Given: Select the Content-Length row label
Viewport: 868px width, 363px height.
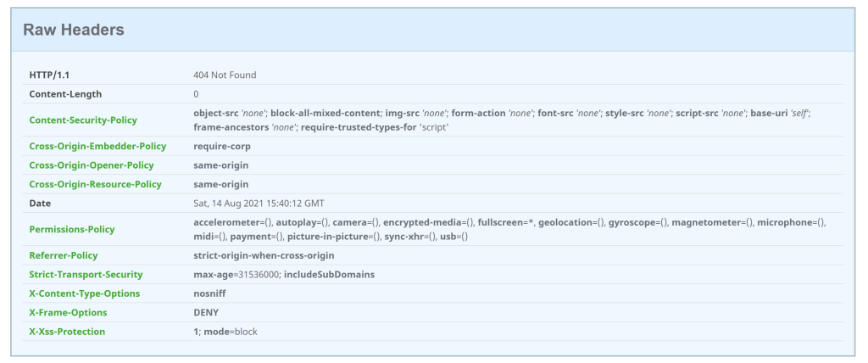Looking at the screenshot, I should point(65,94).
